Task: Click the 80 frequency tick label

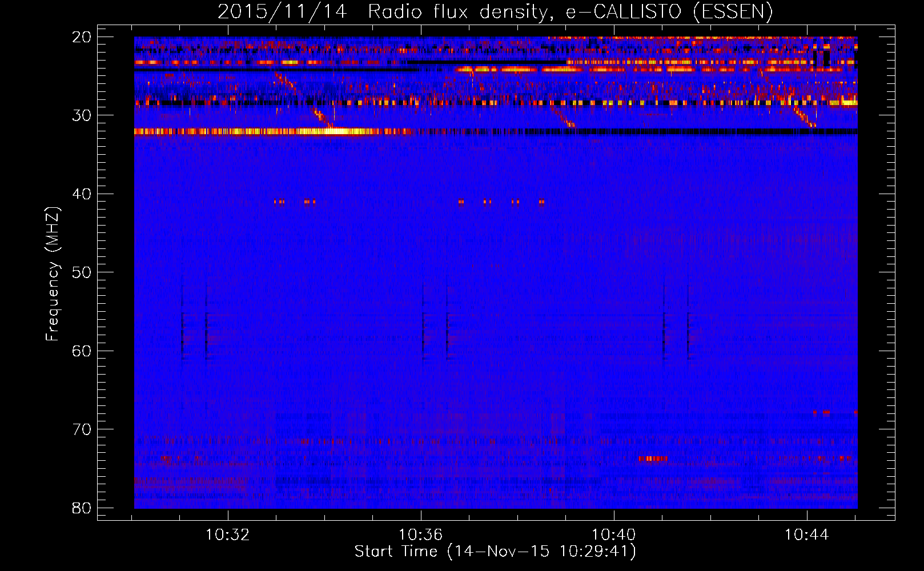Action: point(82,508)
